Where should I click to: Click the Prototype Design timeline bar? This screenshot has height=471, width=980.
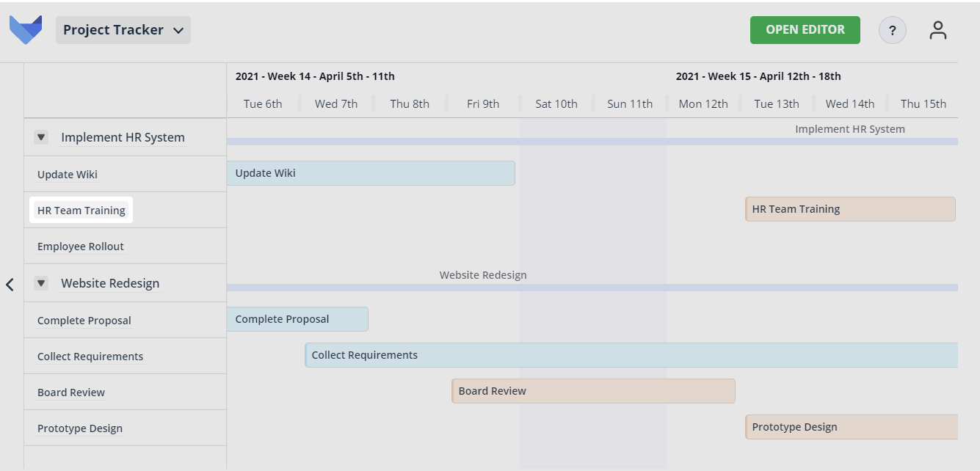point(851,427)
